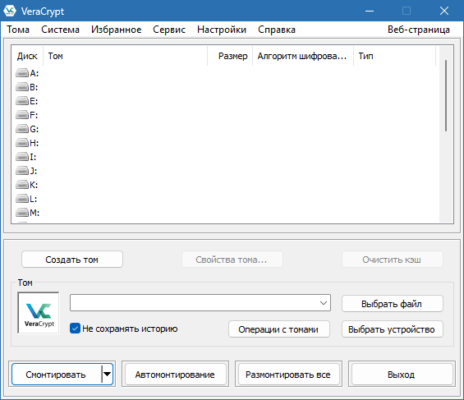
Task: Open Операции с томами button
Action: tap(279, 329)
